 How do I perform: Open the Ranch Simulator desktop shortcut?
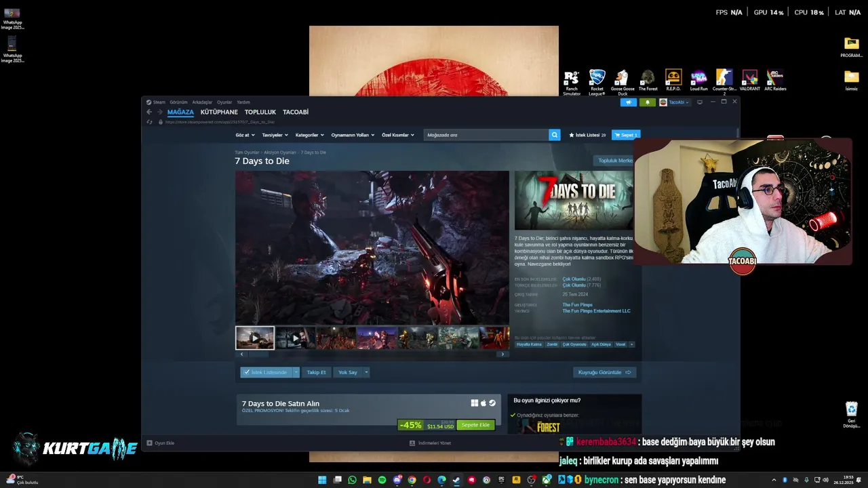point(572,83)
